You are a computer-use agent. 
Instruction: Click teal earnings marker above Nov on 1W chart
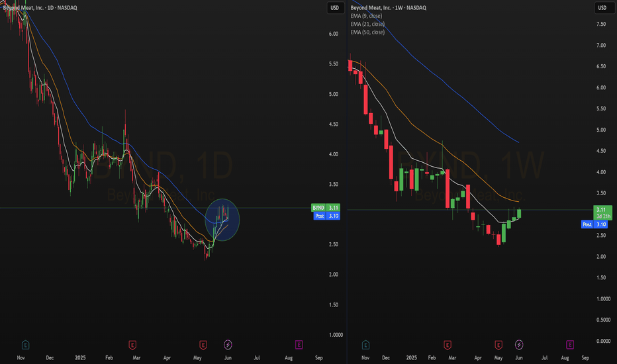[365, 345]
